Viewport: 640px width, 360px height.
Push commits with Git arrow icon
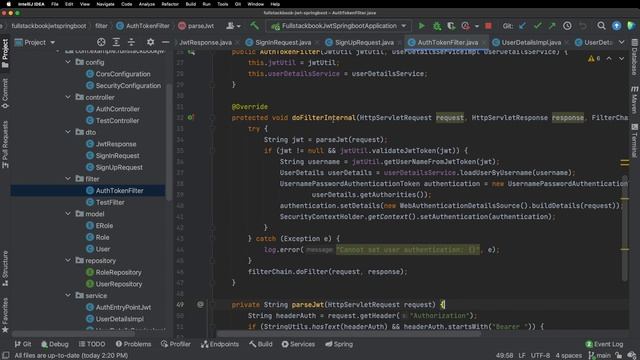pyautogui.click(x=552, y=26)
